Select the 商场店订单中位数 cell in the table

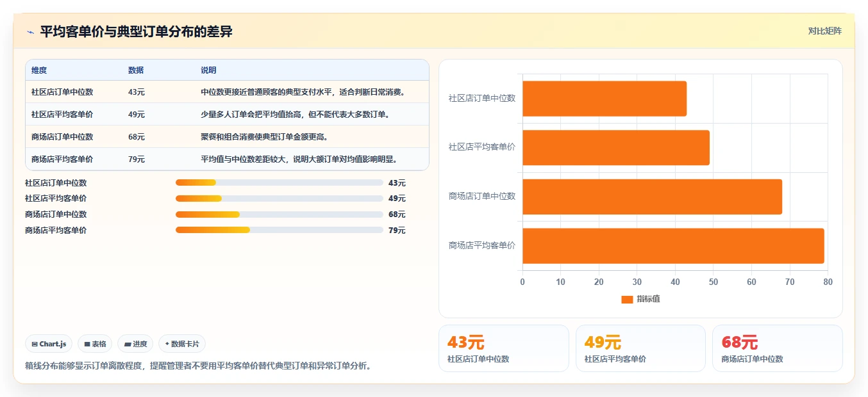[62, 137]
